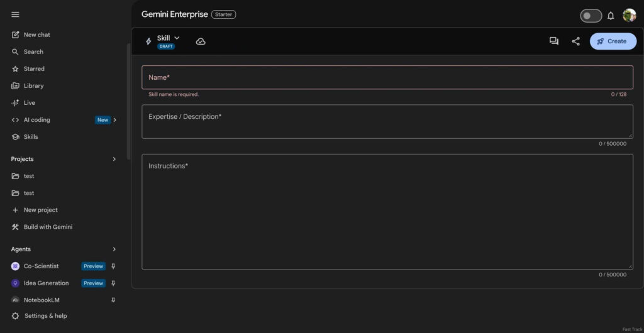Open Skills in the sidebar
Screen dimensions: 644x333
[31, 137]
